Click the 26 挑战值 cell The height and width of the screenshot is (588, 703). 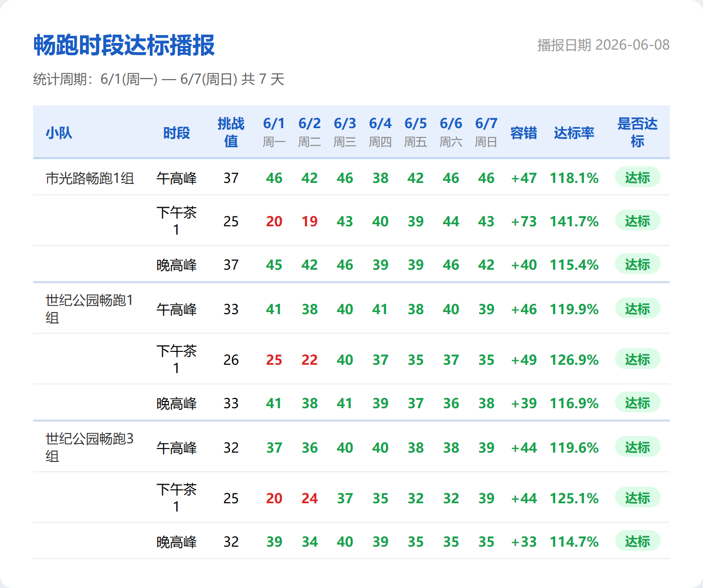click(x=231, y=360)
